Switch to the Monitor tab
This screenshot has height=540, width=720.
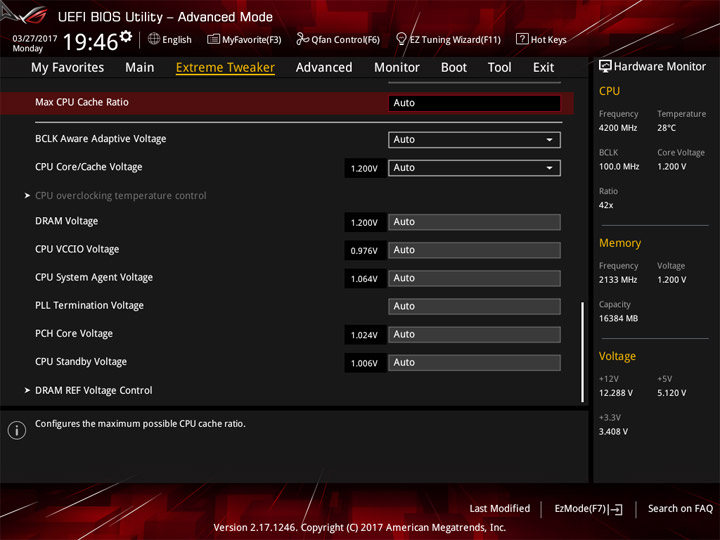pyautogui.click(x=397, y=68)
